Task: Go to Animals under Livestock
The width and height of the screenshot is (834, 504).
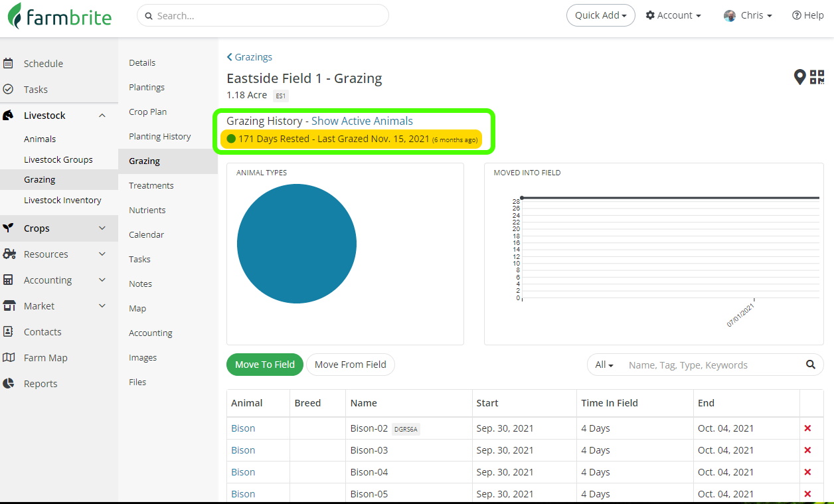Action: coord(40,139)
